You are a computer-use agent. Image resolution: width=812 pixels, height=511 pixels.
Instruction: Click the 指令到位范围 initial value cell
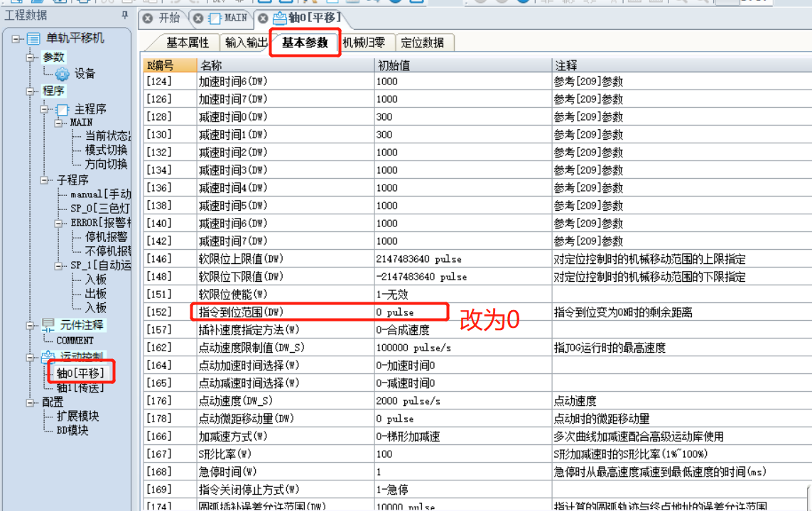click(462, 312)
